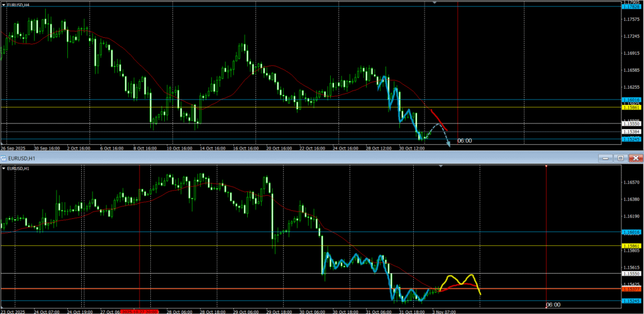Click the 06:00 vertical line label on H1

[553, 305]
